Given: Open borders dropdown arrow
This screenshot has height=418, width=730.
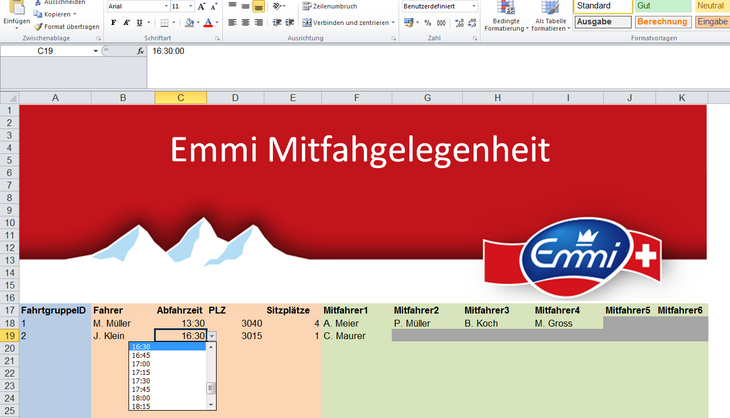Looking at the screenshot, I should pyautogui.click(x=174, y=22).
